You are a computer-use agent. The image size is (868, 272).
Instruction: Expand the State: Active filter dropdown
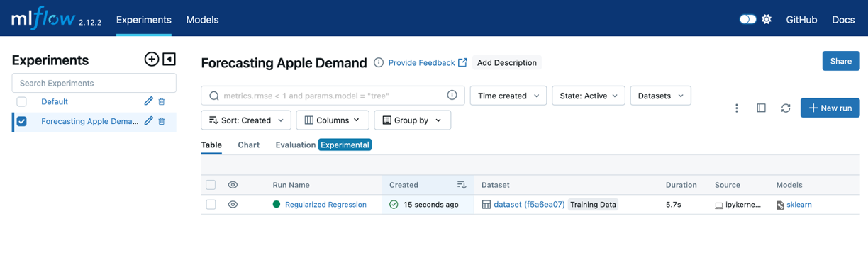pos(589,96)
